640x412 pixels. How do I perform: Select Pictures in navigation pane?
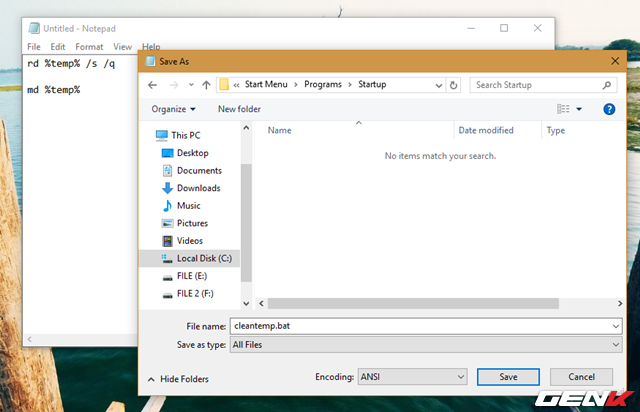[x=192, y=223]
